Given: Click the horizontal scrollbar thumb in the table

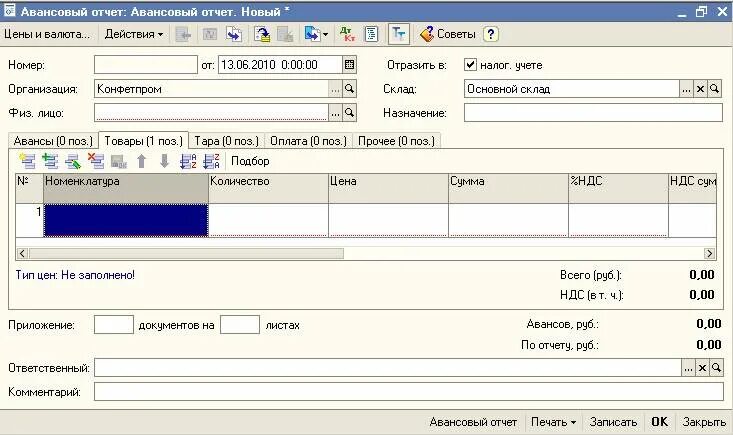Looking at the screenshot, I should point(186,253).
